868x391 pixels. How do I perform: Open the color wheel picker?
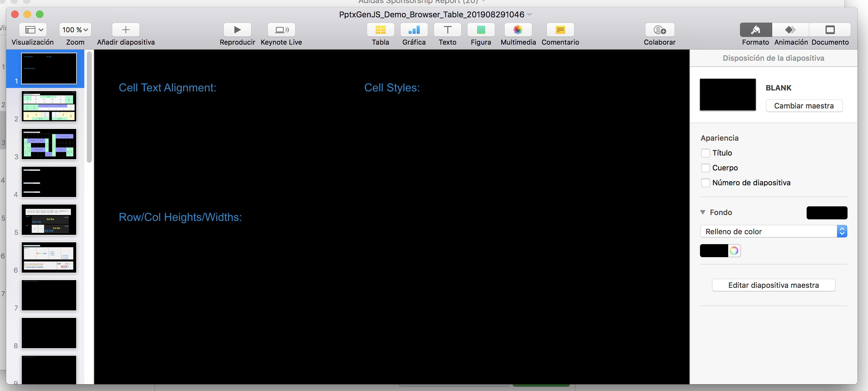click(x=734, y=251)
